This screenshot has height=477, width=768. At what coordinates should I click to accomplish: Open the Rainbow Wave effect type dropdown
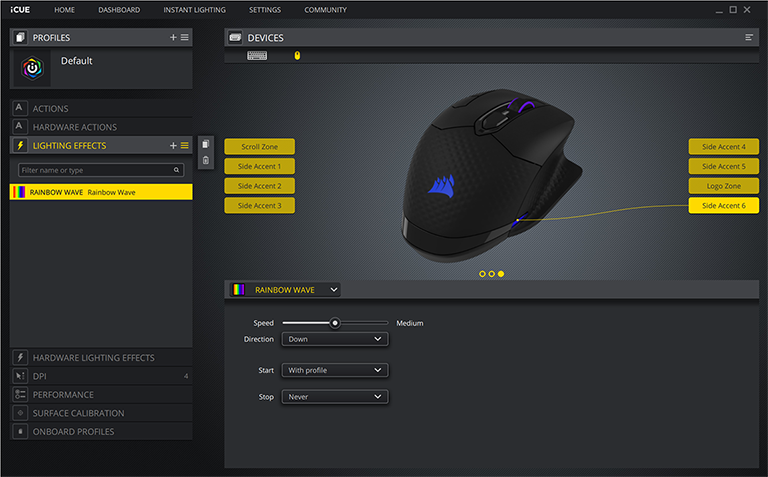285,290
